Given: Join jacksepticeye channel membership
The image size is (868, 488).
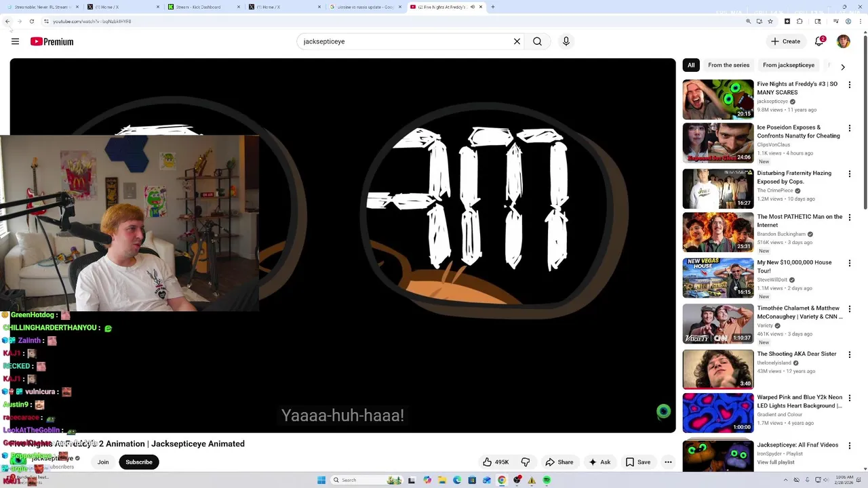Looking at the screenshot, I should click(103, 462).
